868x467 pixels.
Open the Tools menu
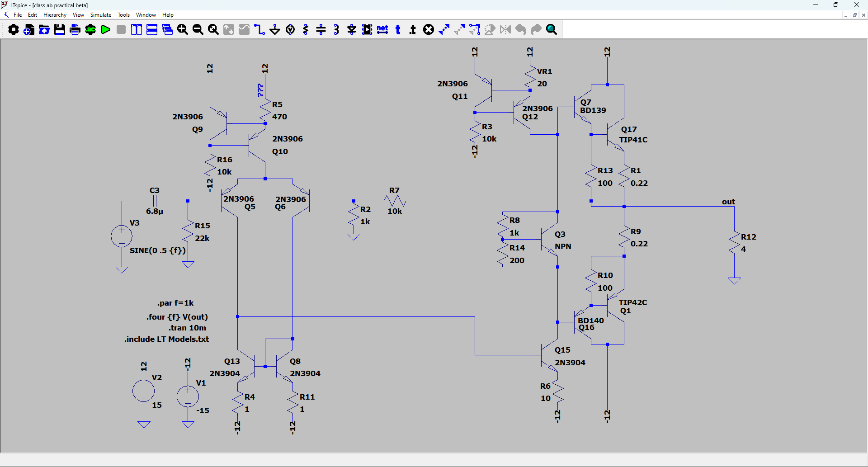pyautogui.click(x=123, y=15)
